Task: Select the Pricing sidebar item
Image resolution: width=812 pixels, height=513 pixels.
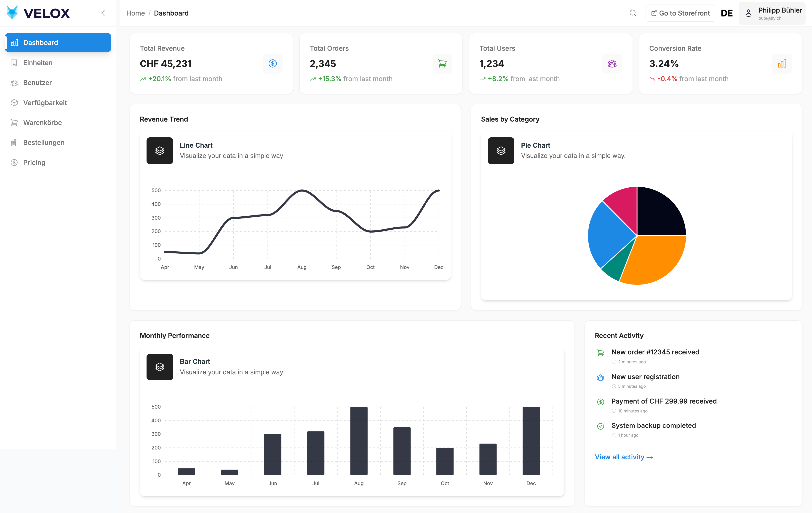Action: coord(34,162)
